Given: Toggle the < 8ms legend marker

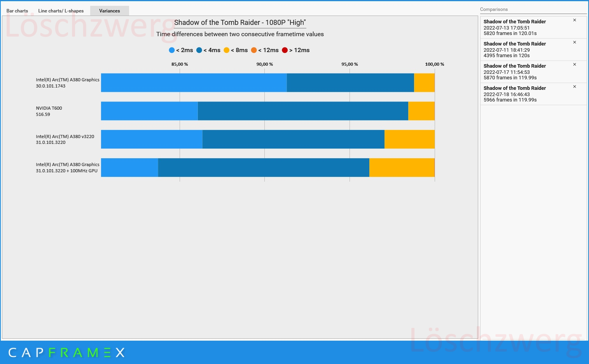Looking at the screenshot, I should [x=227, y=50].
